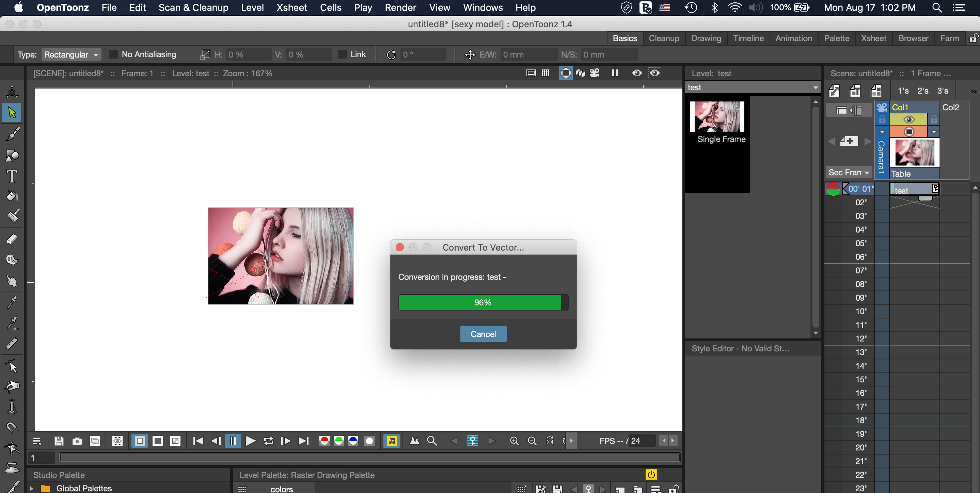Switch to the Xsheet room tab
This screenshot has height=493, width=980.
tap(873, 38)
